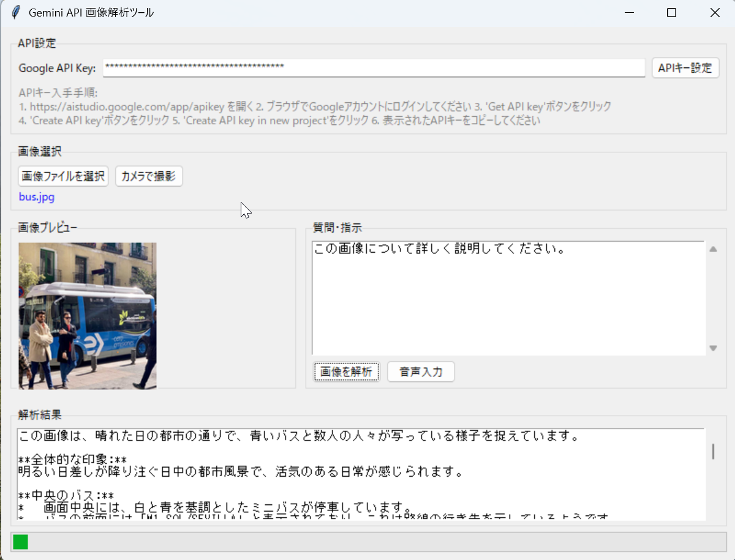Click the カメラで撮影 button
The width and height of the screenshot is (735, 560).
point(149,176)
